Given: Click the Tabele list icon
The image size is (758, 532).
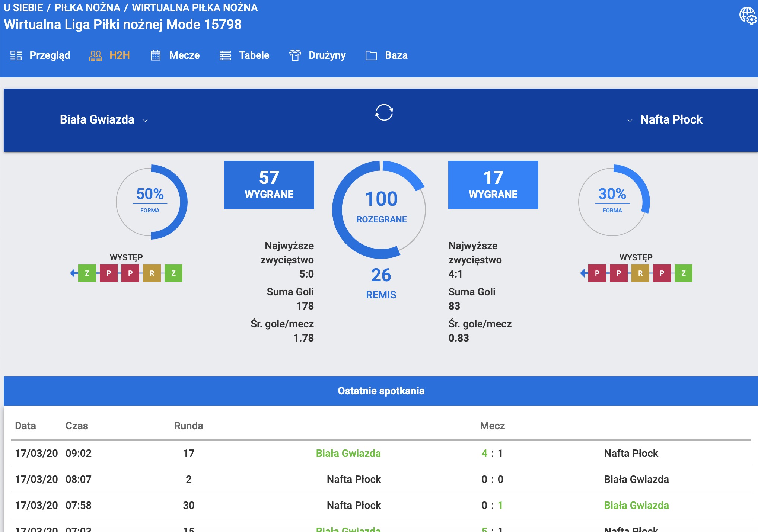Looking at the screenshot, I should (x=225, y=55).
